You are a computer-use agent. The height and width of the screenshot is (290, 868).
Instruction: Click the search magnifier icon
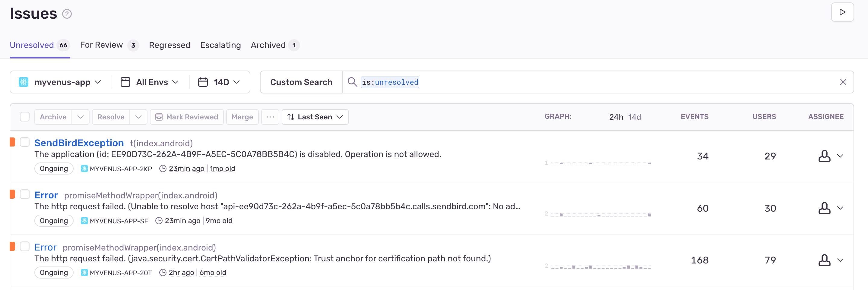tap(352, 82)
